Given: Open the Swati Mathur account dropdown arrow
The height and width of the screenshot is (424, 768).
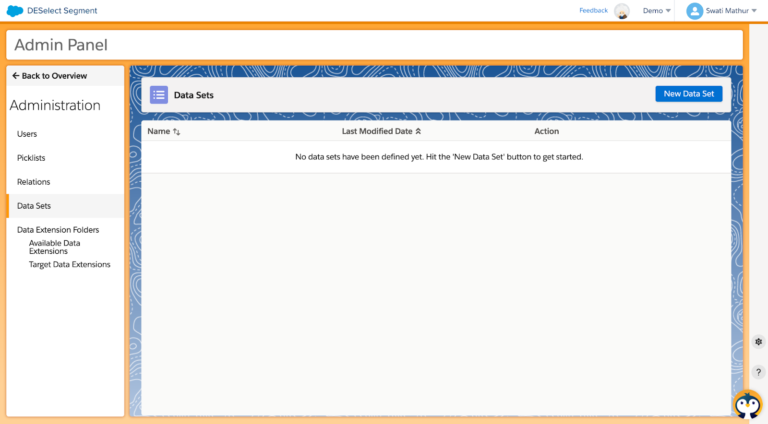Looking at the screenshot, I should coord(754,11).
